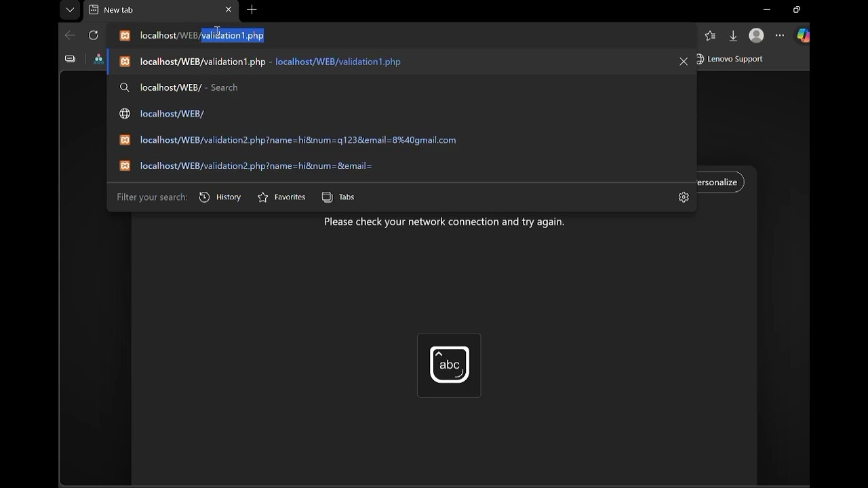868x488 pixels.
Task: Filter suggestions by Tabs
Action: click(x=338, y=197)
